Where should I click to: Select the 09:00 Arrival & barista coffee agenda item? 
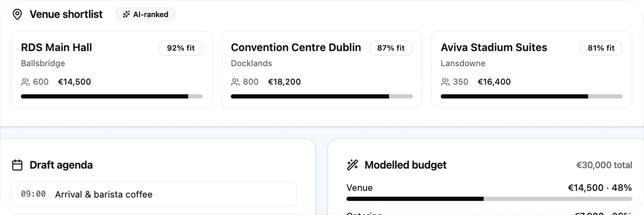tap(154, 194)
